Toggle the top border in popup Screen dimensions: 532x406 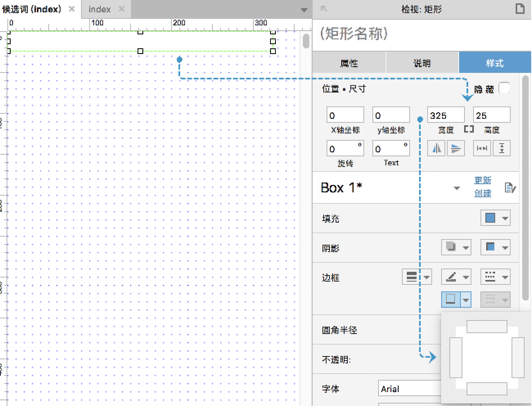(487, 327)
